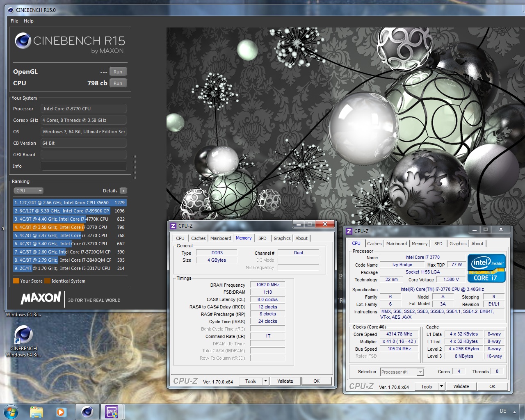The width and height of the screenshot is (525, 420).
Task: Click the Intel Core i7 badge
Action: [486, 268]
